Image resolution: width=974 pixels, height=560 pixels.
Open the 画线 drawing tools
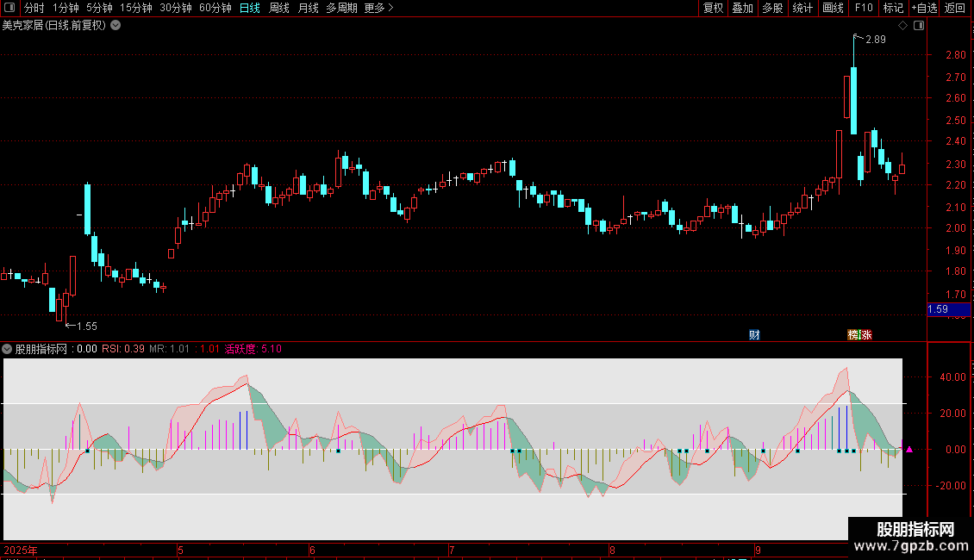tap(833, 8)
